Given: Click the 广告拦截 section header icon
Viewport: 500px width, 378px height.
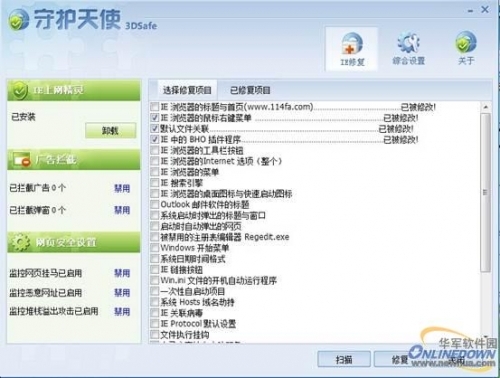Looking at the screenshot, I should tap(21, 160).
